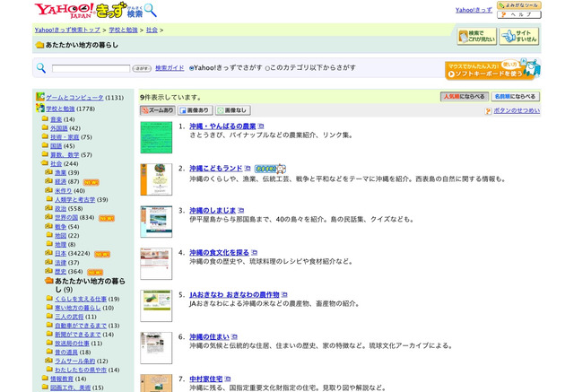Click folder icon next to 算数、数学

click(45, 154)
